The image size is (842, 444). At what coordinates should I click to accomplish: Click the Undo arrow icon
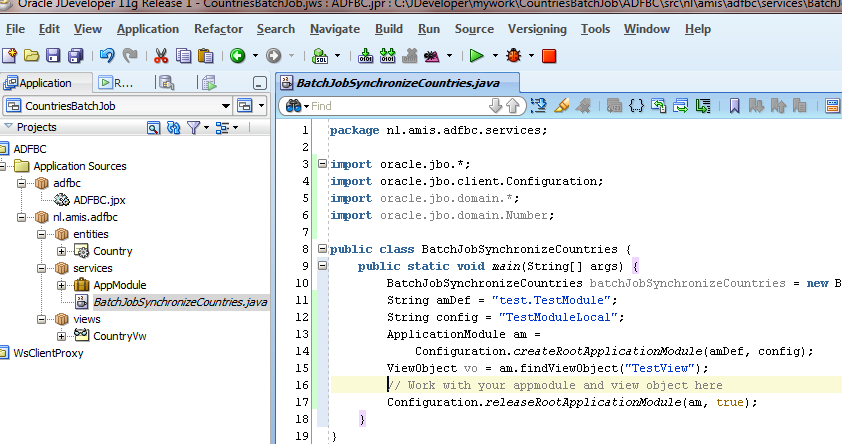(107, 56)
